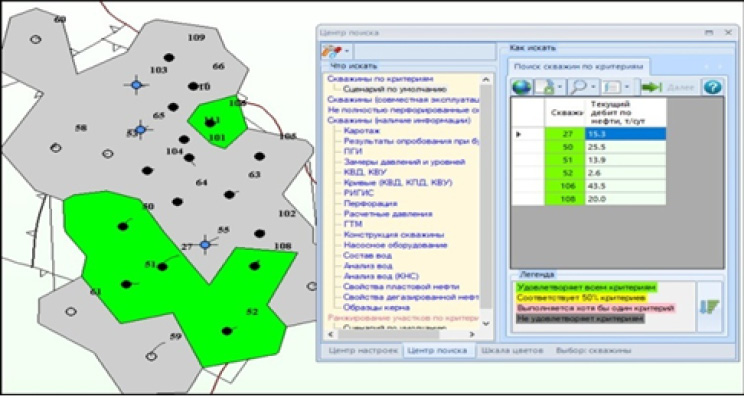The image size is (744, 398).
Task: Switch to Центр настроек tab
Action: 362,351
